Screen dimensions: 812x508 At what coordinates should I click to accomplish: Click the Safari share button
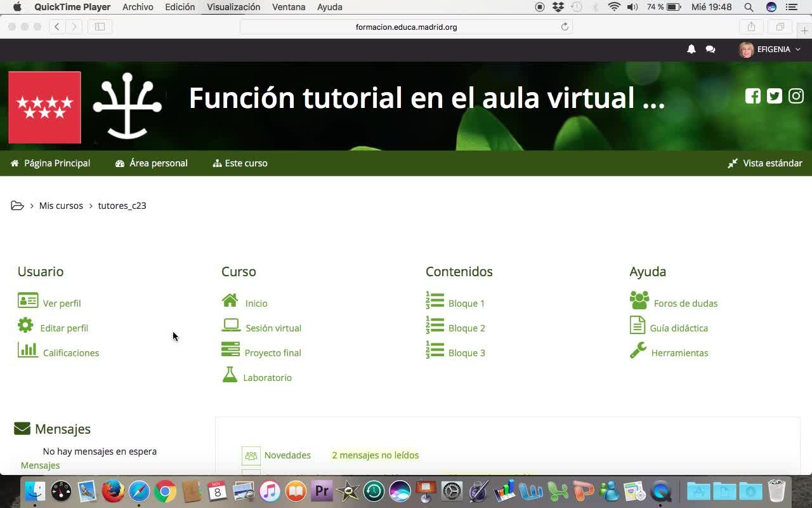tap(752, 27)
